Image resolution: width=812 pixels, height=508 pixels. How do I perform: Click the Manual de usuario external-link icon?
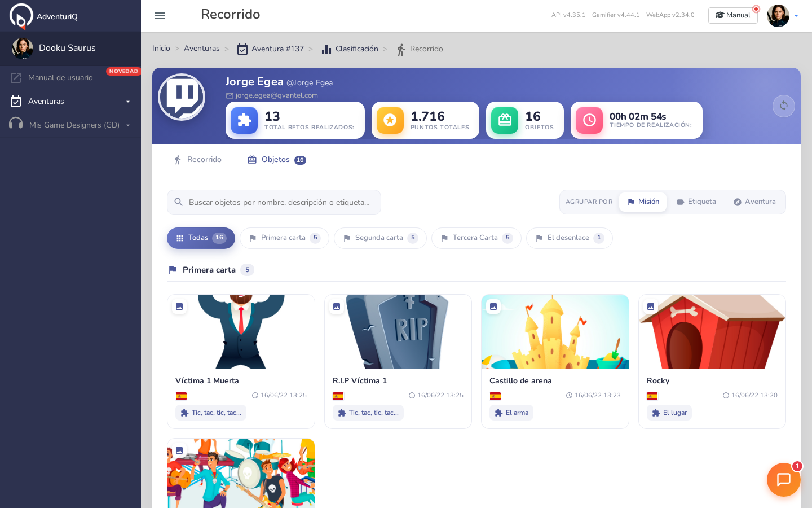(x=16, y=78)
